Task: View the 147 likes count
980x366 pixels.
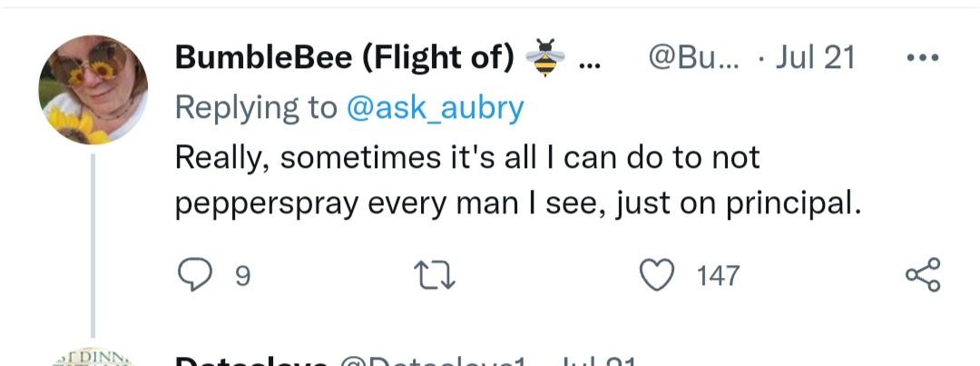Action: pos(718,276)
